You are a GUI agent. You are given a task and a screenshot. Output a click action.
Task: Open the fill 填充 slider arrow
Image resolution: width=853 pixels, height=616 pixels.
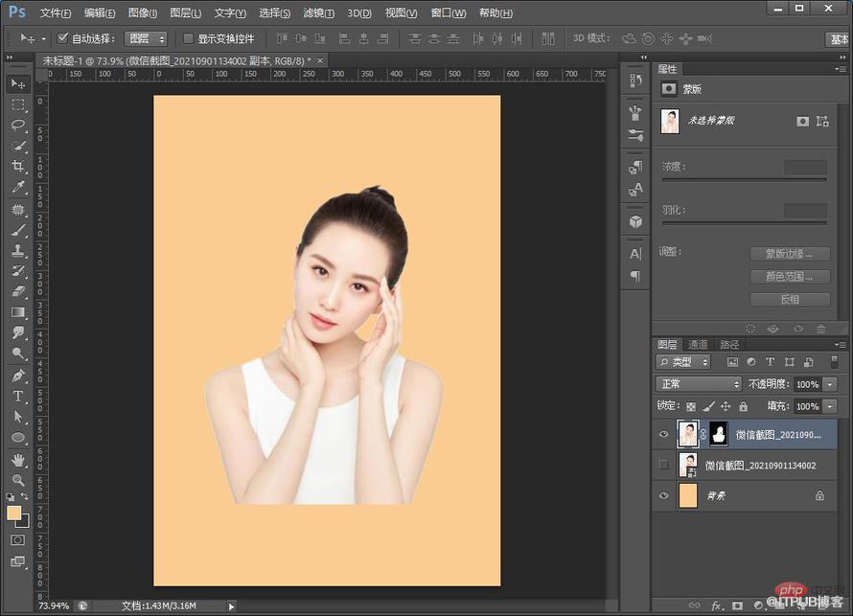pyautogui.click(x=830, y=406)
